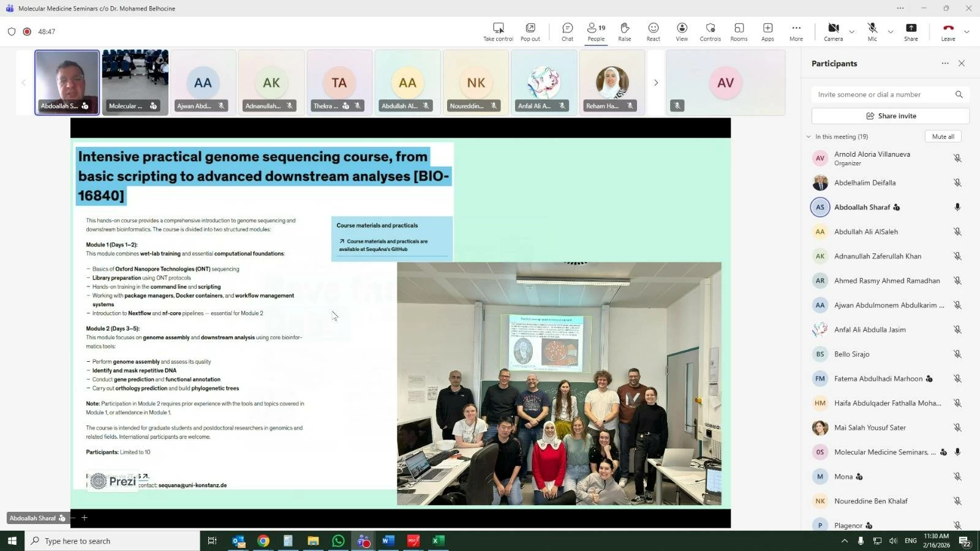980x551 pixels.
Task: Open the Rooms breakout icon
Action: [x=739, y=32]
